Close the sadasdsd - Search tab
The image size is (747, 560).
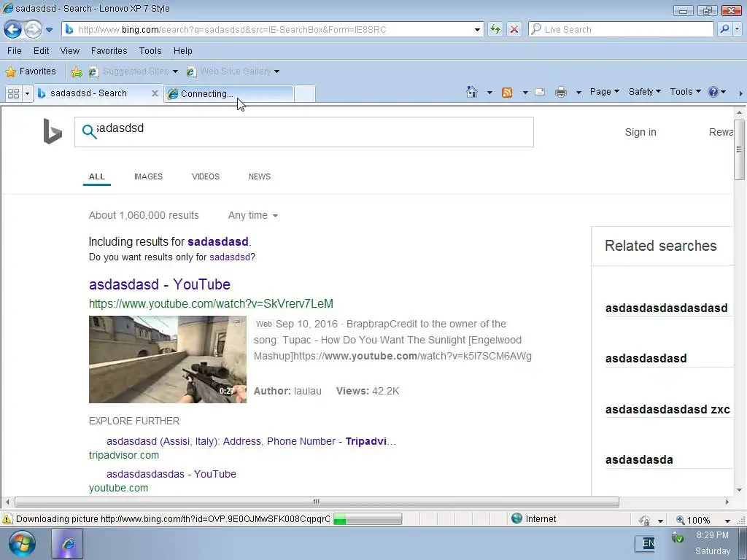point(155,93)
